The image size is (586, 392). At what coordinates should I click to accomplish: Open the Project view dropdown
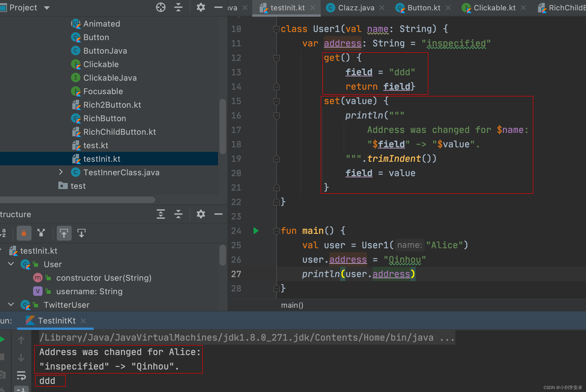47,8
